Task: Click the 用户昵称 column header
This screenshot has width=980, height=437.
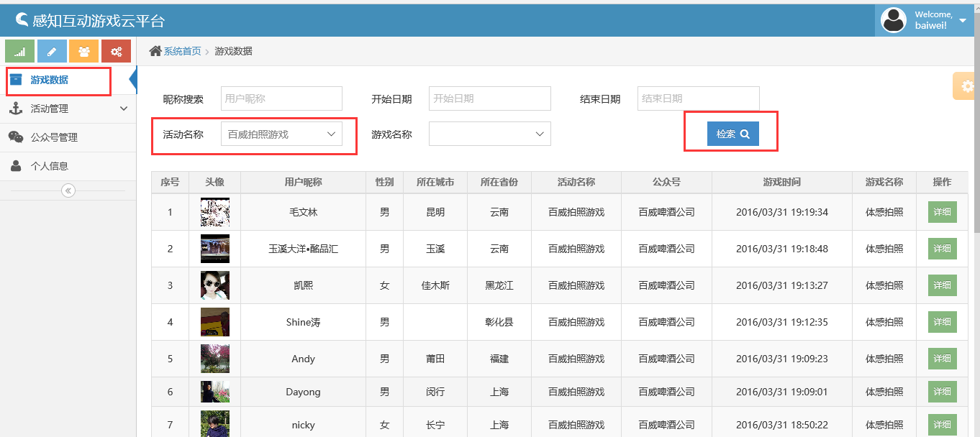Action: tap(303, 183)
